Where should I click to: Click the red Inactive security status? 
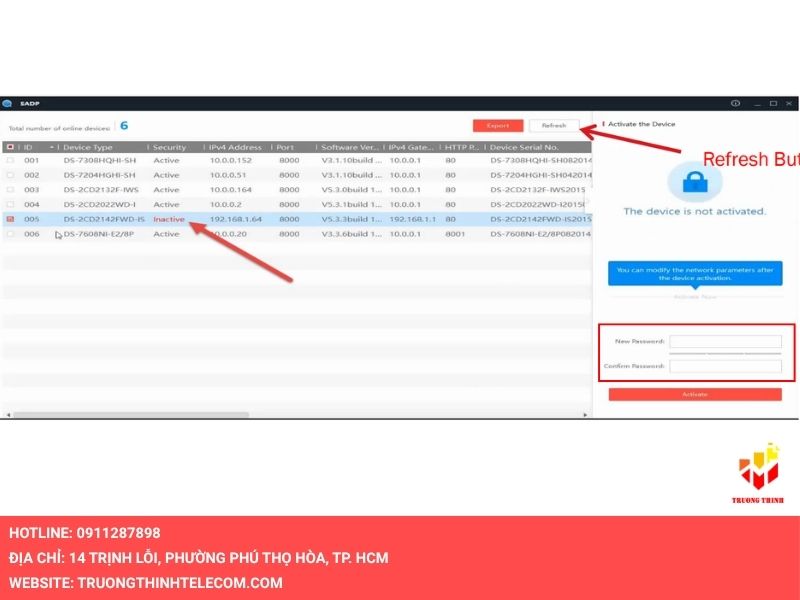(x=169, y=219)
